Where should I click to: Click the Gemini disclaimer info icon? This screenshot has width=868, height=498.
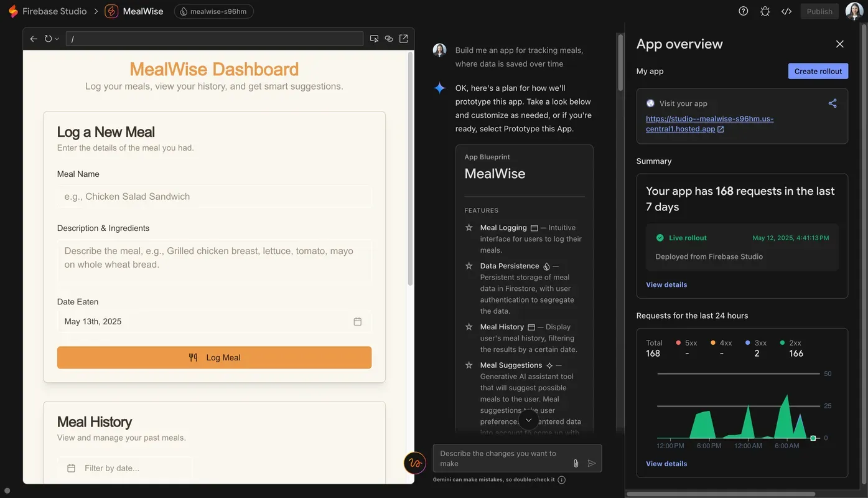click(562, 480)
